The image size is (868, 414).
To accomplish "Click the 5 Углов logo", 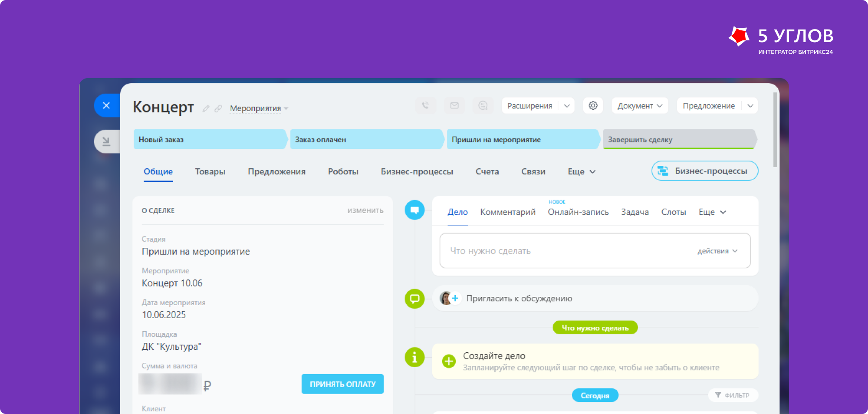I will (x=781, y=40).
